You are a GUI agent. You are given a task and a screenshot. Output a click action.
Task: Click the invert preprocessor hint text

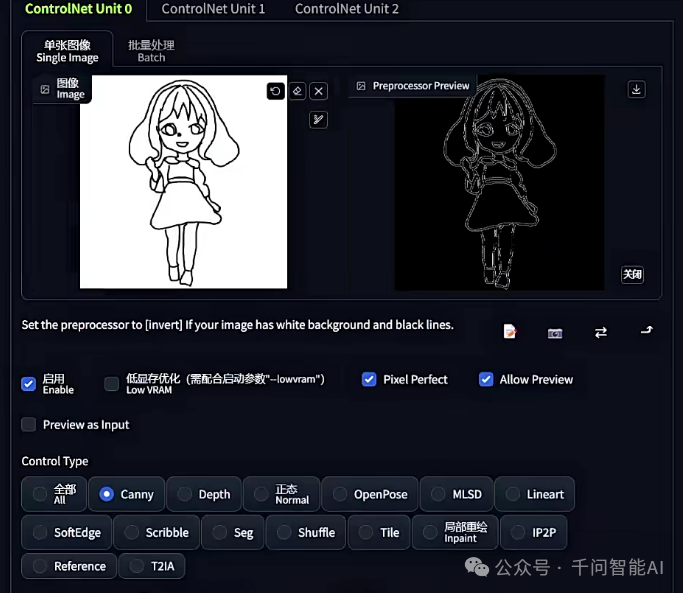point(238,325)
